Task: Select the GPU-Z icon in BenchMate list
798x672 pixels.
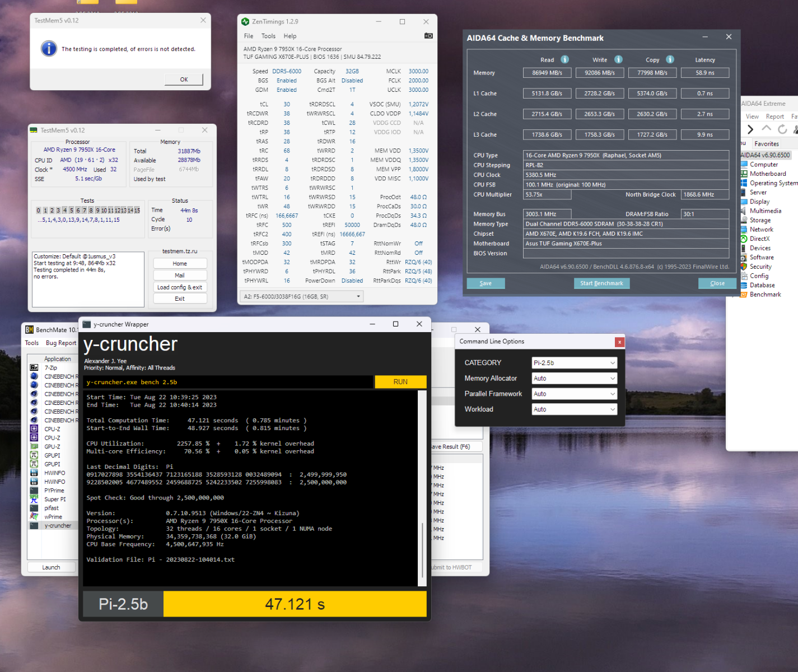Action: (34, 447)
